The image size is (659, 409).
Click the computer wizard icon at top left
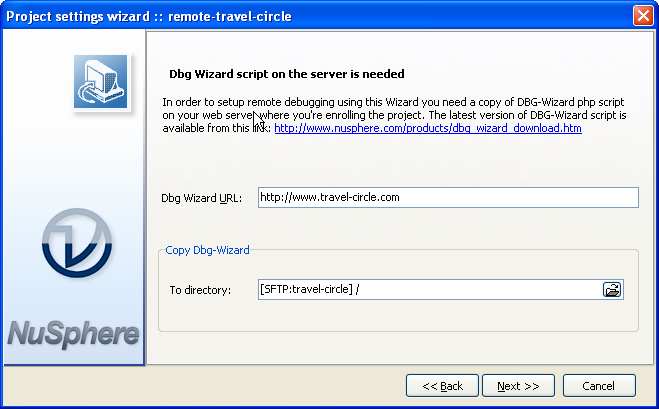click(x=100, y=81)
